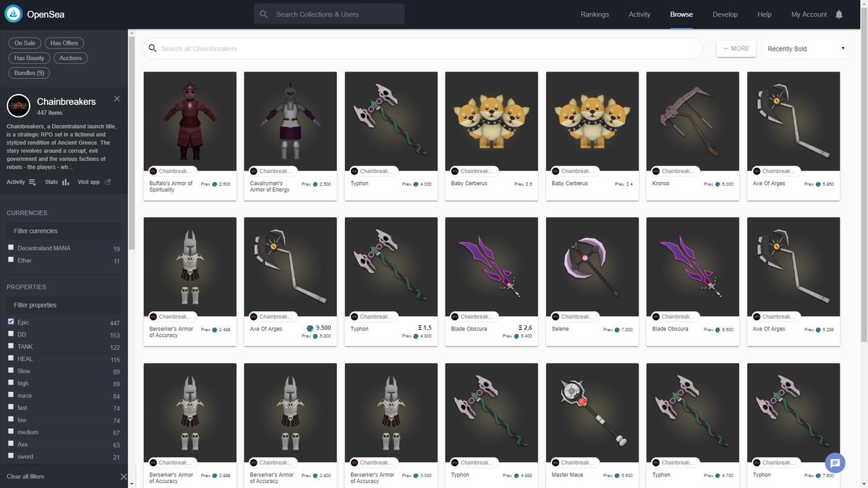Image resolution: width=868 pixels, height=488 pixels.
Task: Click the Chainbreakers collection title
Action: click(67, 102)
